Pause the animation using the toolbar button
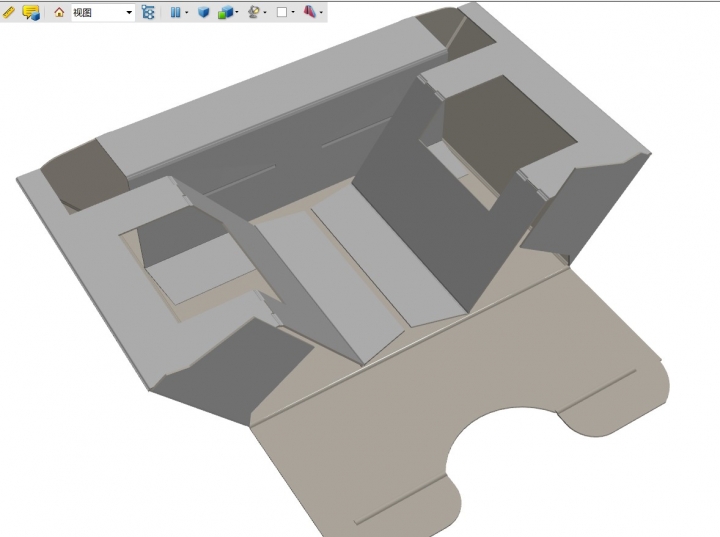The height and width of the screenshot is (537, 720). [175, 12]
